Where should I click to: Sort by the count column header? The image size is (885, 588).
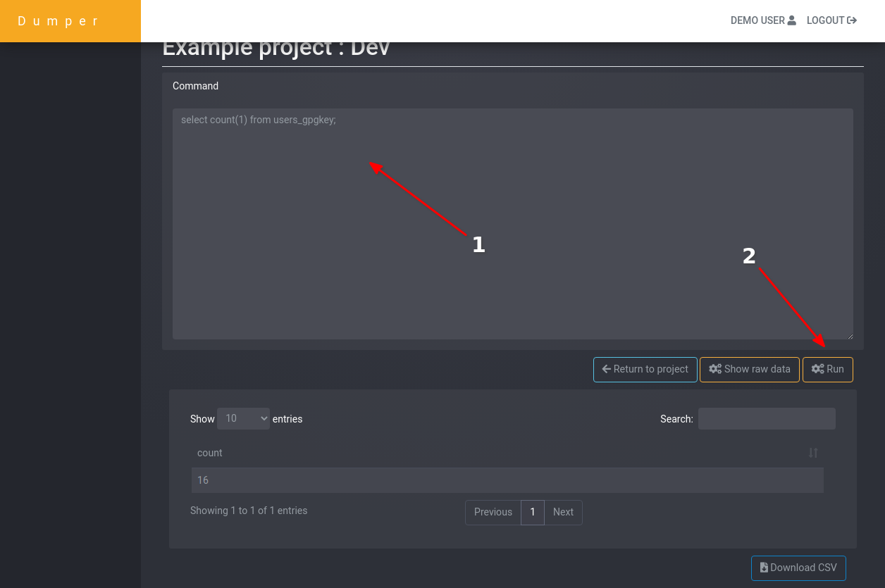(507, 453)
